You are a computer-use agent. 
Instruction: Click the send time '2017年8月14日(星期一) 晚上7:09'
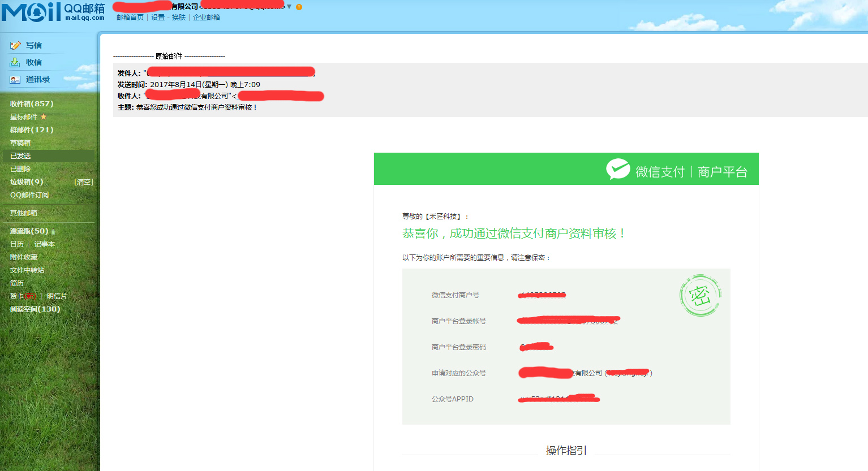click(x=205, y=85)
